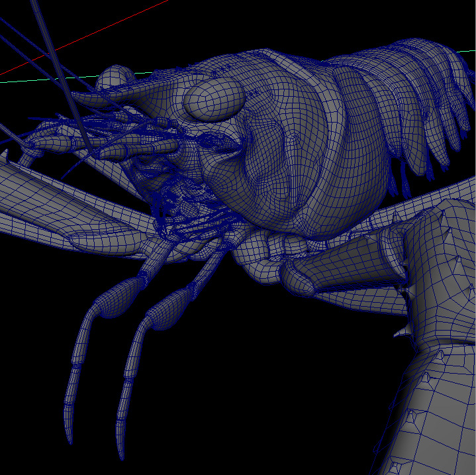Pick the thick dark antenna rod
This screenshot has height=475, width=476.
click(61, 76)
